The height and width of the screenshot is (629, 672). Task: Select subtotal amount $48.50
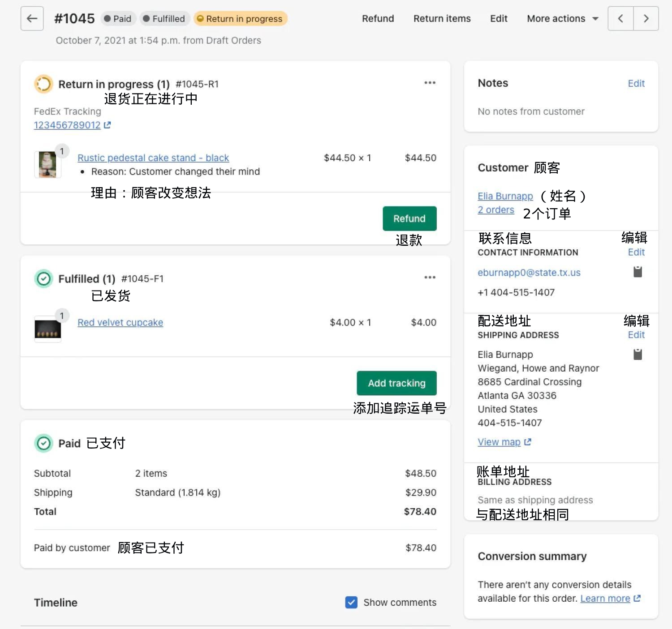(x=421, y=473)
